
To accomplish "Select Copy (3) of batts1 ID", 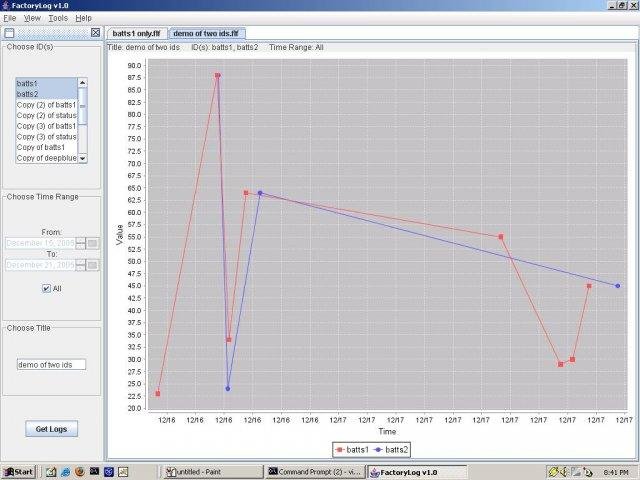I will pyautogui.click(x=46, y=126).
